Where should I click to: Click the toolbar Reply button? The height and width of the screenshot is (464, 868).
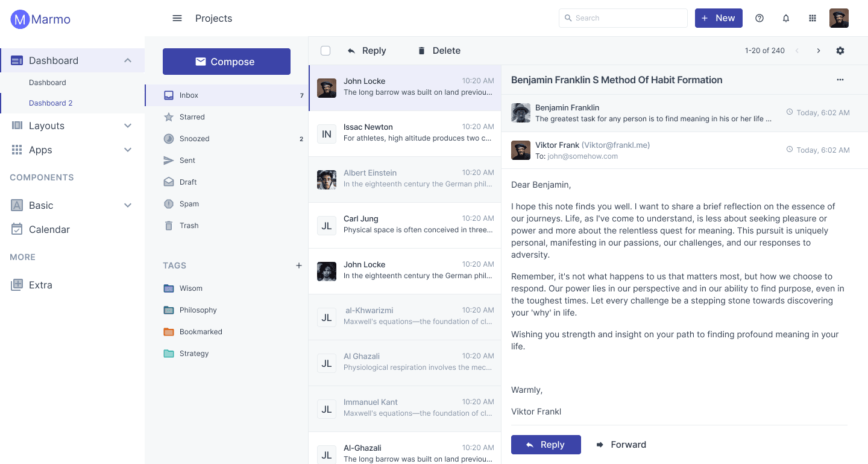pos(366,51)
